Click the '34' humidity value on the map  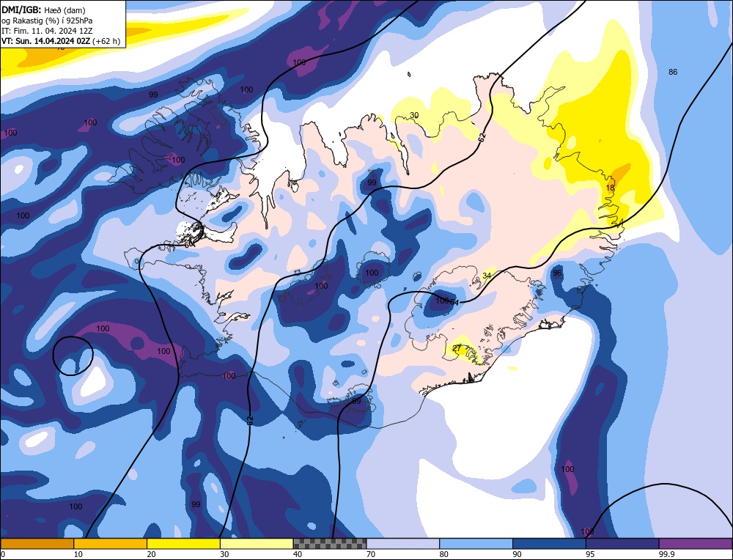(487, 276)
